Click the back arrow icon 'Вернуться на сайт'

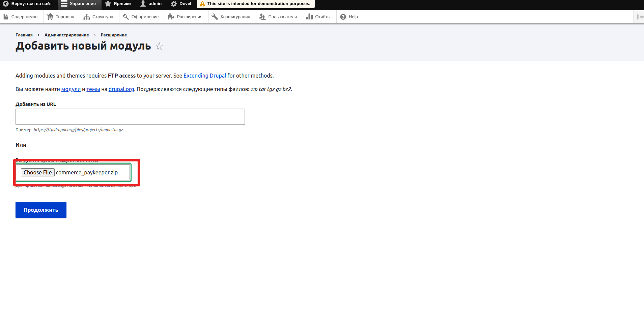[6, 4]
